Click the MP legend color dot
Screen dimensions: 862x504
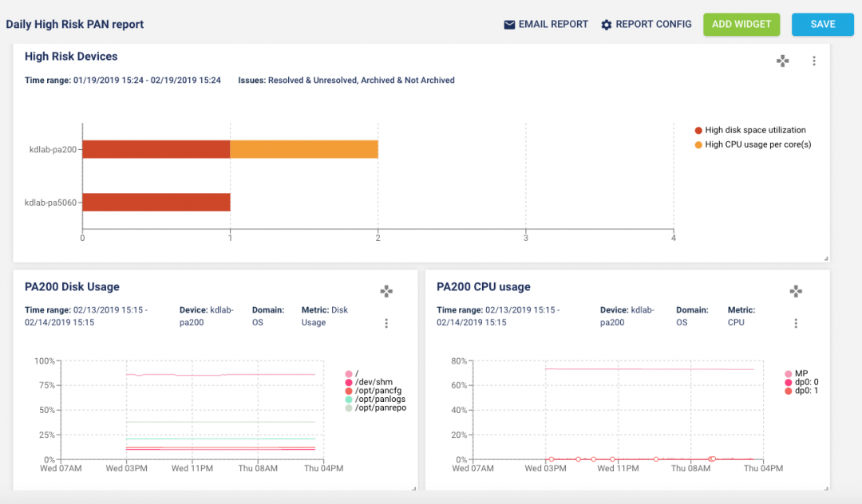[789, 373]
